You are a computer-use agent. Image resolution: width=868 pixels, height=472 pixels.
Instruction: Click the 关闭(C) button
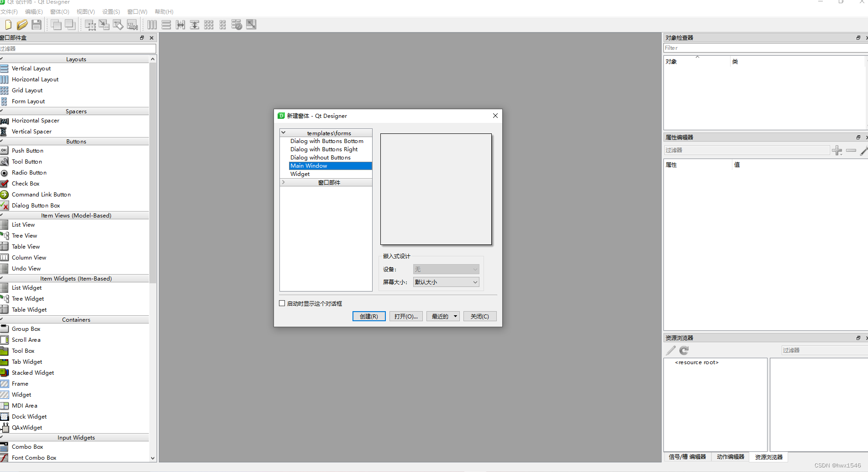click(480, 316)
